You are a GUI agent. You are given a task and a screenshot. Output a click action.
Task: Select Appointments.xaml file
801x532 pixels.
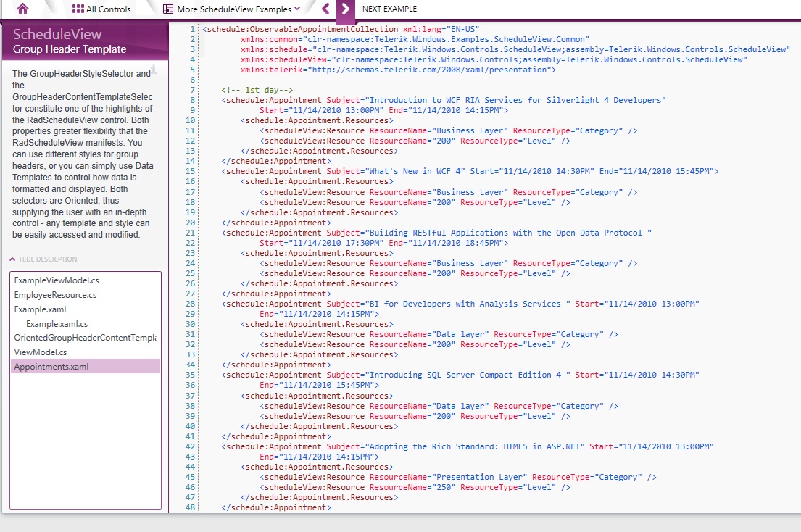[86, 366]
